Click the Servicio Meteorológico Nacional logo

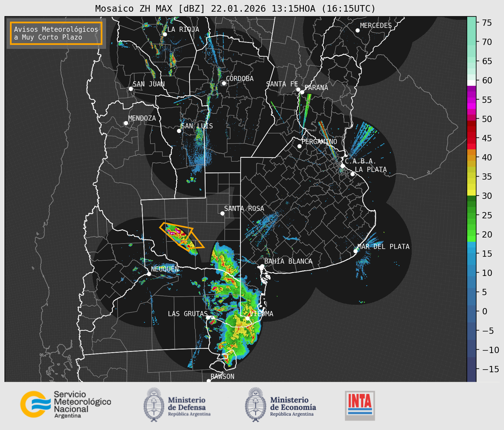point(65,404)
